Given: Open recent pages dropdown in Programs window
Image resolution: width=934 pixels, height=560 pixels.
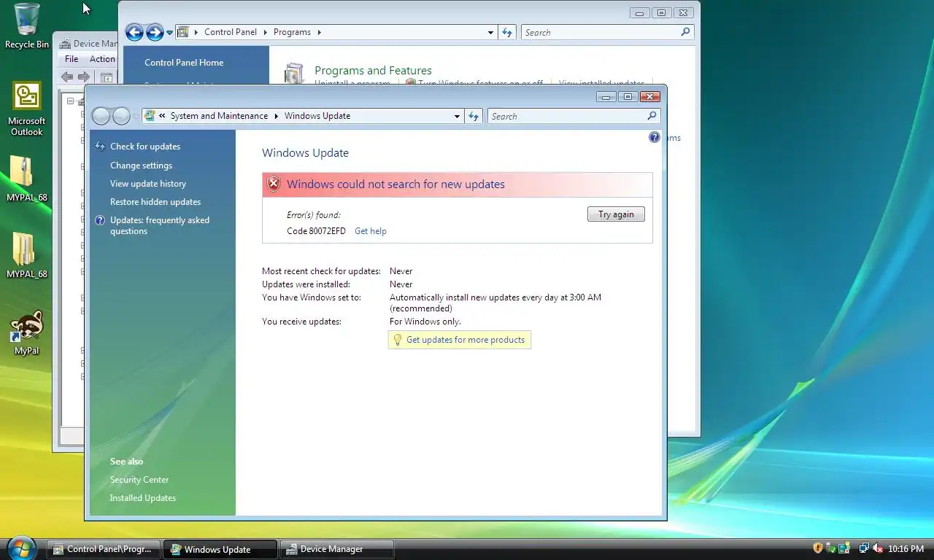Looking at the screenshot, I should click(x=169, y=33).
